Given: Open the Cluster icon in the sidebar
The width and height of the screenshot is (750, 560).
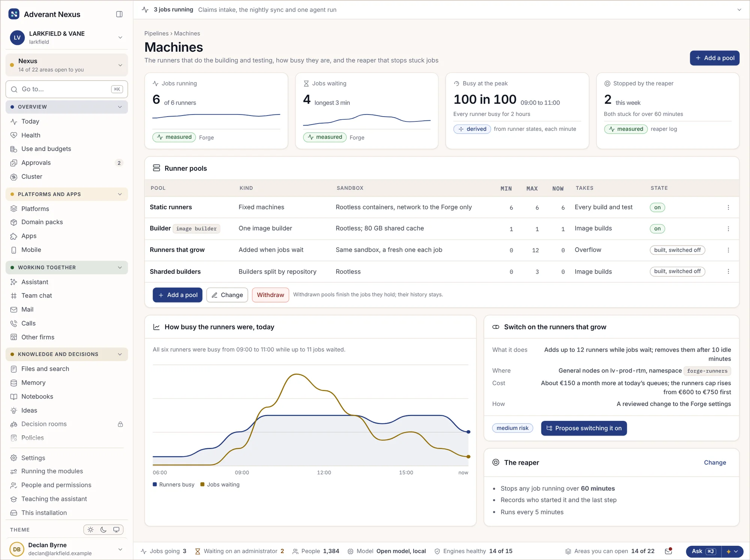Looking at the screenshot, I should click(x=14, y=177).
